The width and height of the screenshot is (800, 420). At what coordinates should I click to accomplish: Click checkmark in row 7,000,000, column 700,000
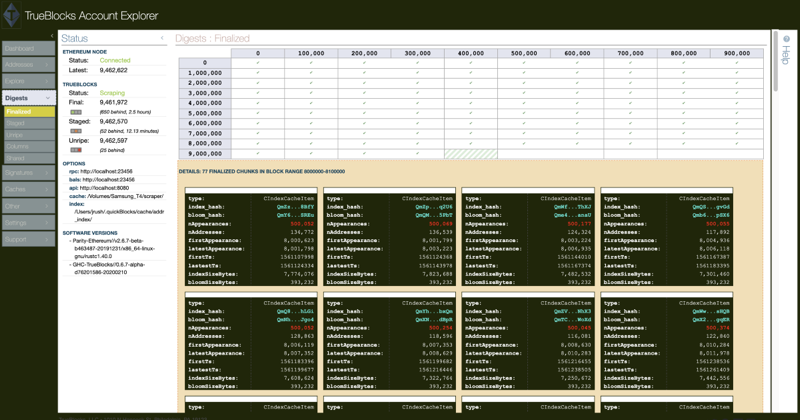[x=630, y=133]
